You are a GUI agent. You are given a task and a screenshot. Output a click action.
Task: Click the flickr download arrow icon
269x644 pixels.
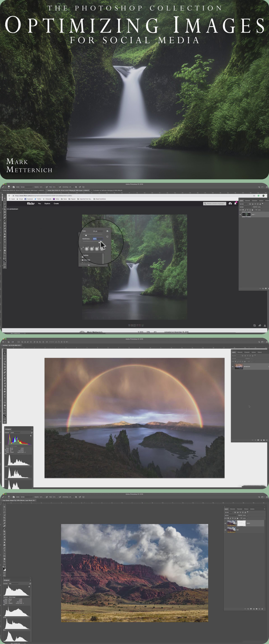pos(265,325)
